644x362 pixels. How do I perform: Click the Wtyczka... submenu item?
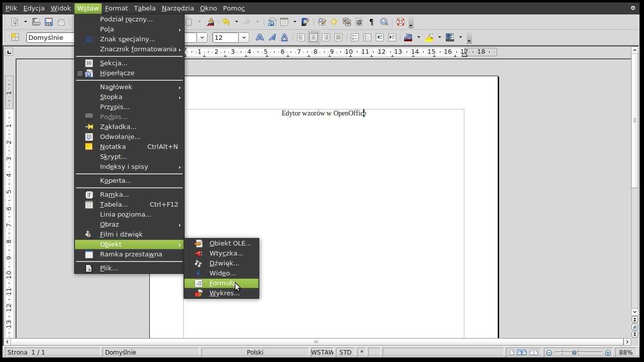coord(221,253)
